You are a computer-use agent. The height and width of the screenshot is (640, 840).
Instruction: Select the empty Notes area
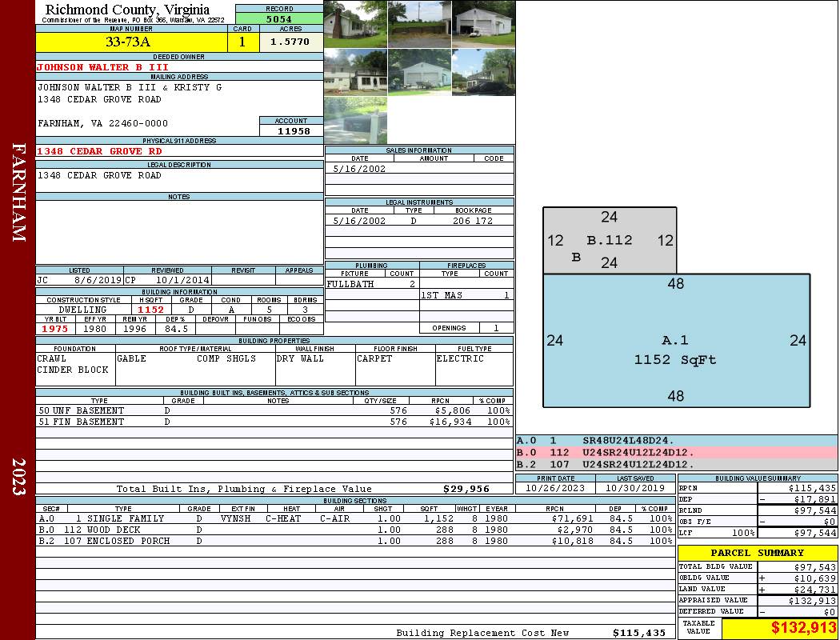tap(179, 233)
